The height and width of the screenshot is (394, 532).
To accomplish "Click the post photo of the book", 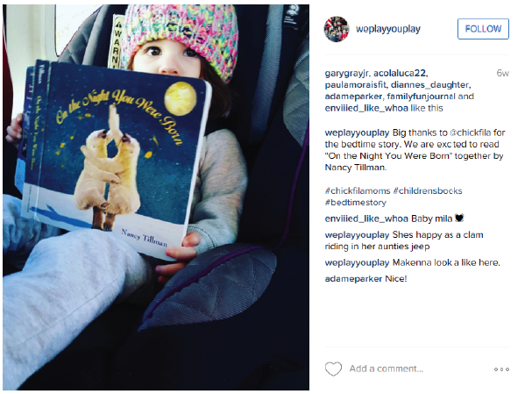I will pos(156,197).
